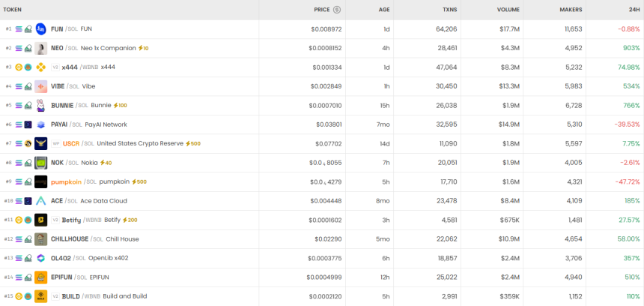The image size is (644, 306).
Task: Click the VIBE pair 534% change value
Action: (x=631, y=86)
